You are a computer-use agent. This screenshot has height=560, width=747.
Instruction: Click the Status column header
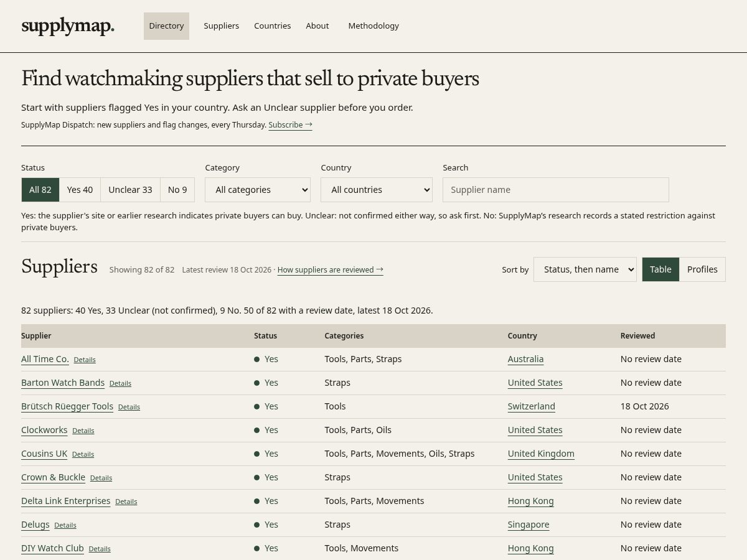(265, 336)
